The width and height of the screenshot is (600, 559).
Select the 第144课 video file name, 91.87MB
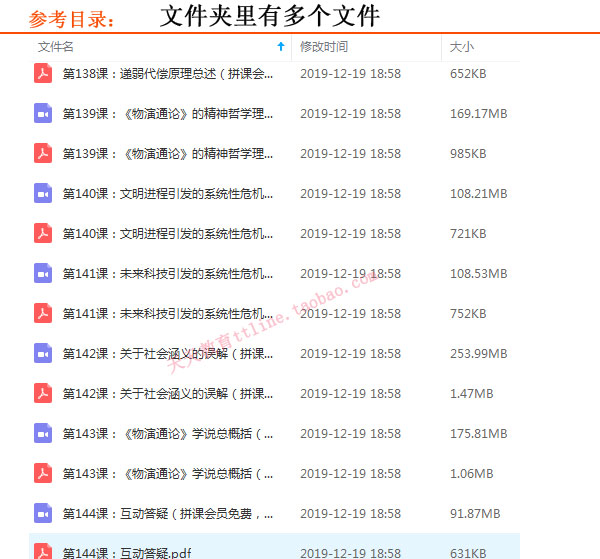168,513
